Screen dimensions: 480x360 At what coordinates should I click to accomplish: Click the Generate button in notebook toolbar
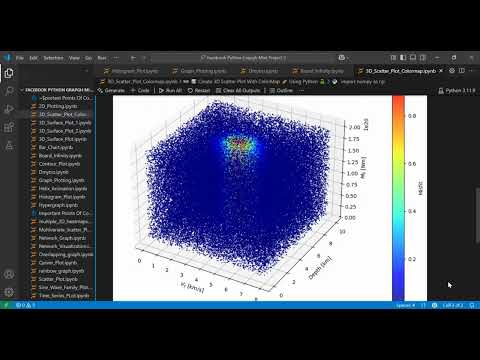(111, 90)
